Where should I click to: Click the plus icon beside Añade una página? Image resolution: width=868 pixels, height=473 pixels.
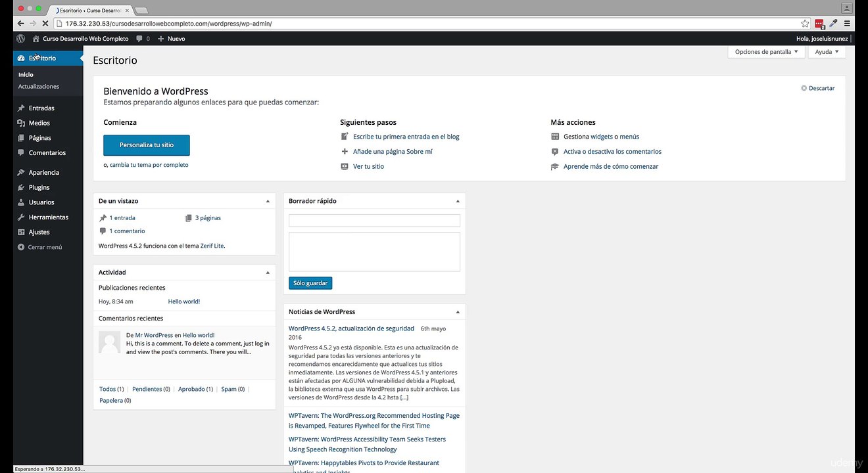coord(345,152)
